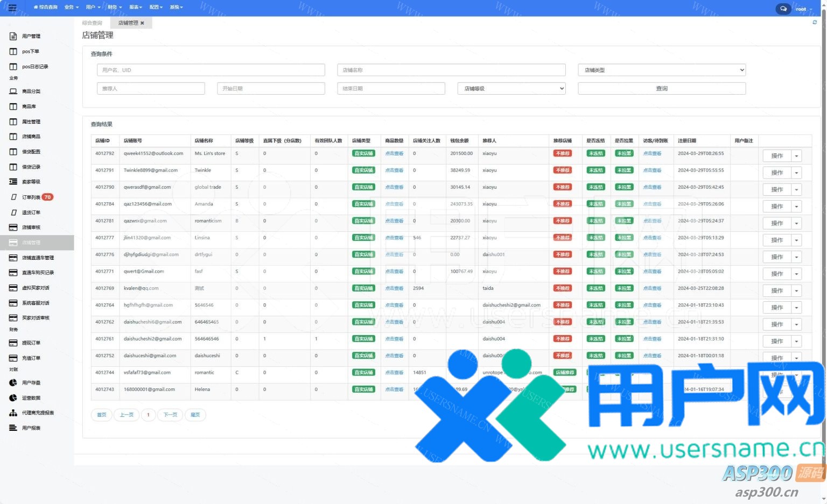827x504 pixels.
Task: Open 卖家等级 using its list icon
Action: coord(13,182)
